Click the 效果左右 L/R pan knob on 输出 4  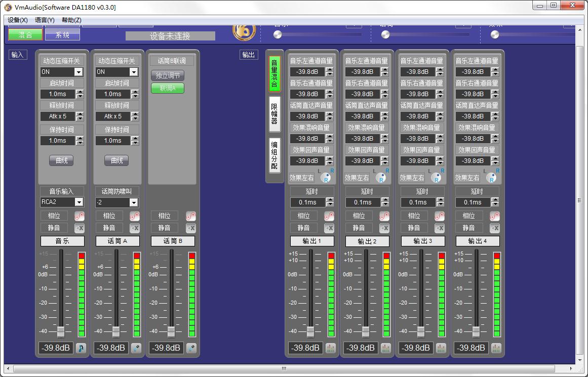(491, 178)
